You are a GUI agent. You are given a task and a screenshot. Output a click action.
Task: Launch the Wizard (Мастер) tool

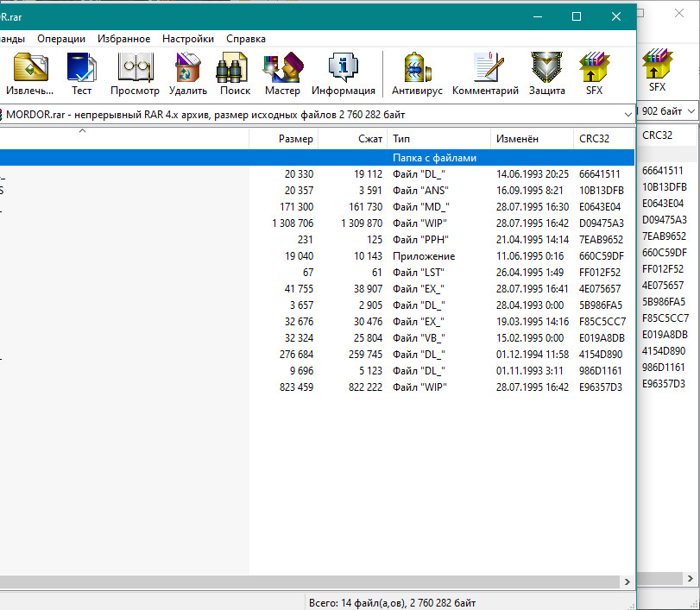(282, 73)
